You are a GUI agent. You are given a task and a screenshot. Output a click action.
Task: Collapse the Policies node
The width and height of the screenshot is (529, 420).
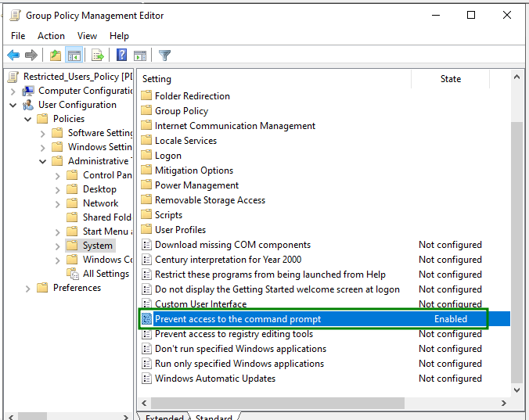click(28, 120)
